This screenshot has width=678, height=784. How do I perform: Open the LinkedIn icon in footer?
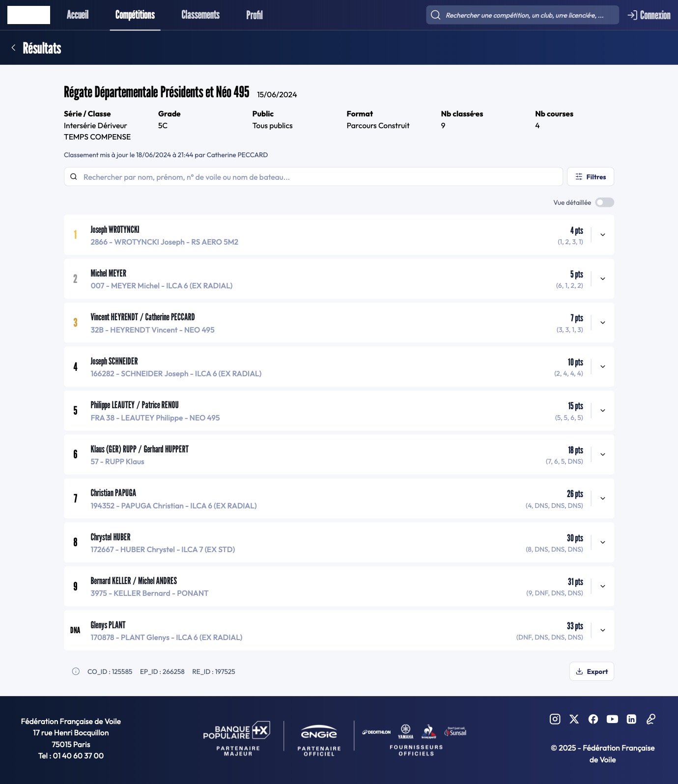coord(631,719)
